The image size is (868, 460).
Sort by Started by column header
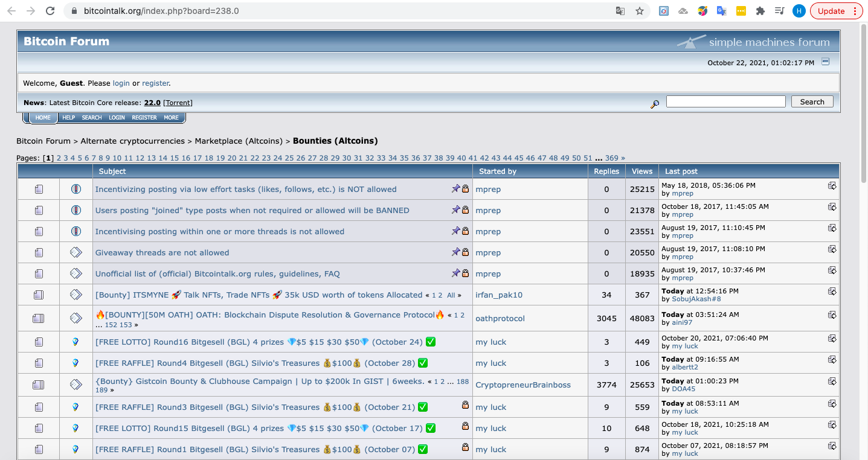(x=498, y=171)
